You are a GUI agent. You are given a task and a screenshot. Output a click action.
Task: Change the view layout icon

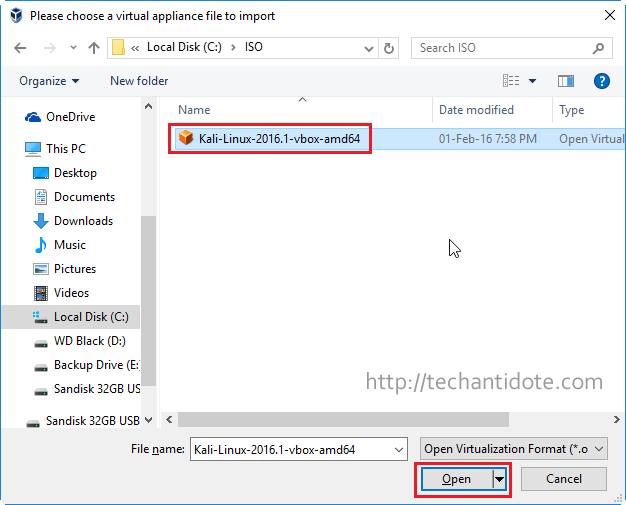[x=511, y=81]
